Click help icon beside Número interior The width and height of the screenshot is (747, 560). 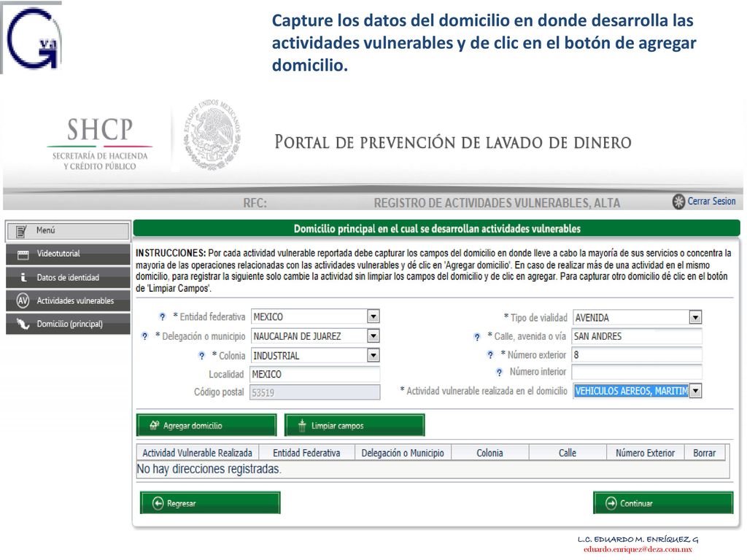(x=499, y=372)
